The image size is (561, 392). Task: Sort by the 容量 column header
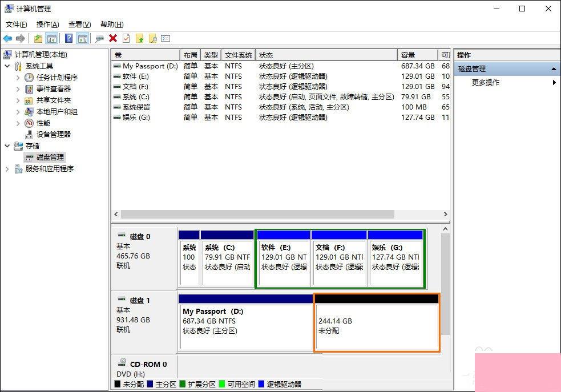coord(418,55)
